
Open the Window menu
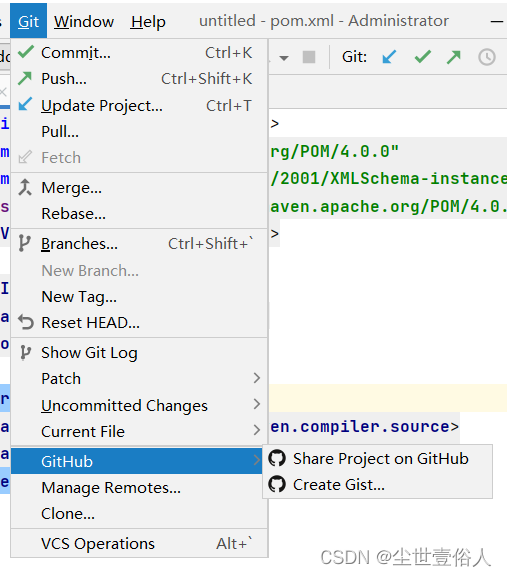(x=84, y=21)
